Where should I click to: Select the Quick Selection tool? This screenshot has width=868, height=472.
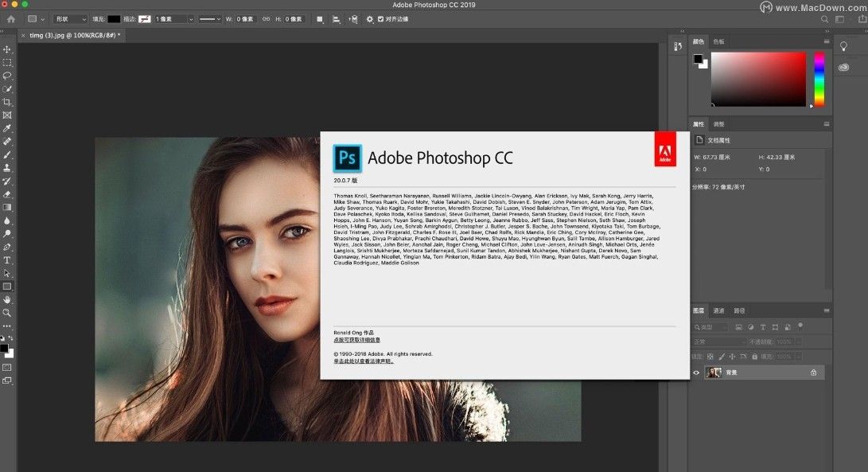[7, 88]
